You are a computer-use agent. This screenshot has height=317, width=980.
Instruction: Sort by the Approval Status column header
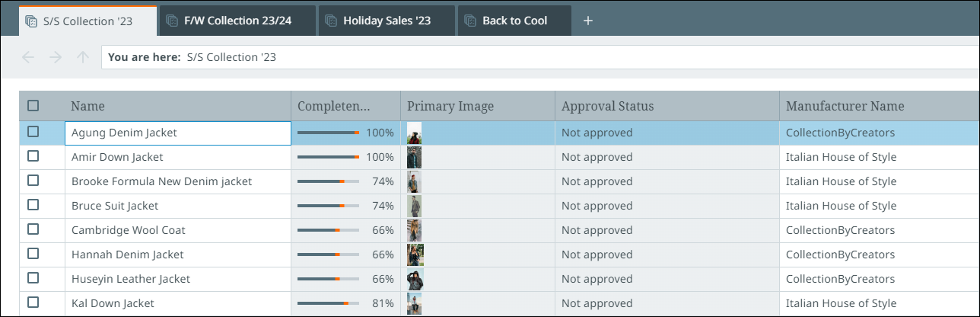(x=607, y=106)
